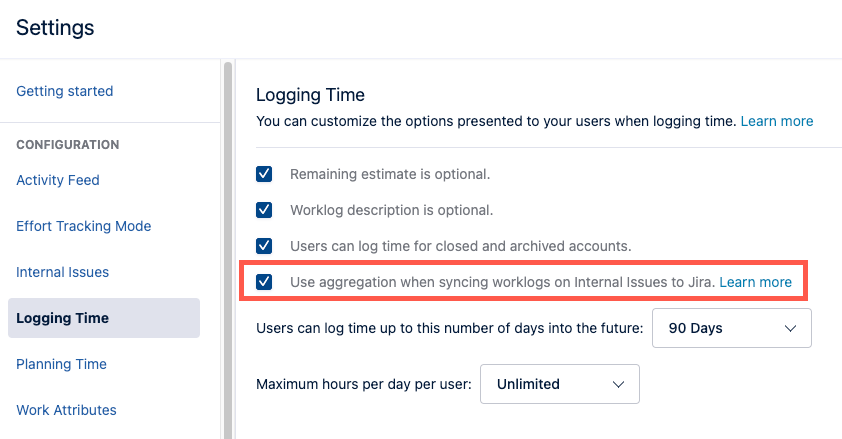Click the chevron arrow on Unlimited dropdown
The height and width of the screenshot is (439, 842).
[x=618, y=384]
